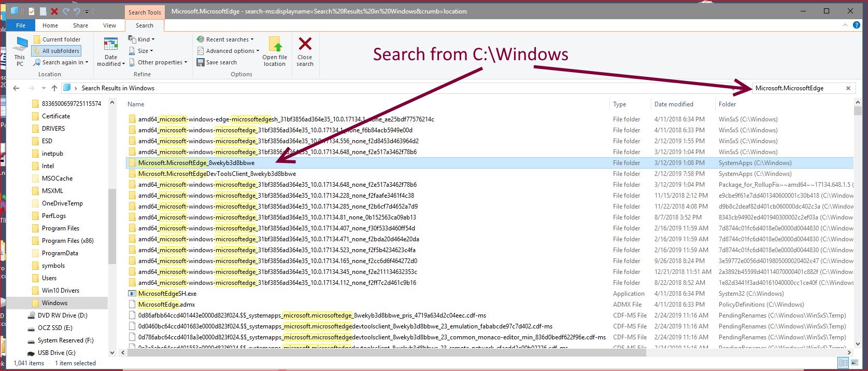This screenshot has width=868, height=371.
Task: Switch to the Home ribbon tab
Action: [x=50, y=25]
